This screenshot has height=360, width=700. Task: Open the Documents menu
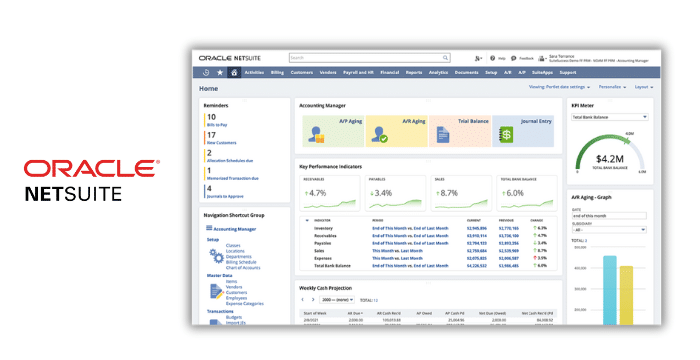click(x=467, y=72)
